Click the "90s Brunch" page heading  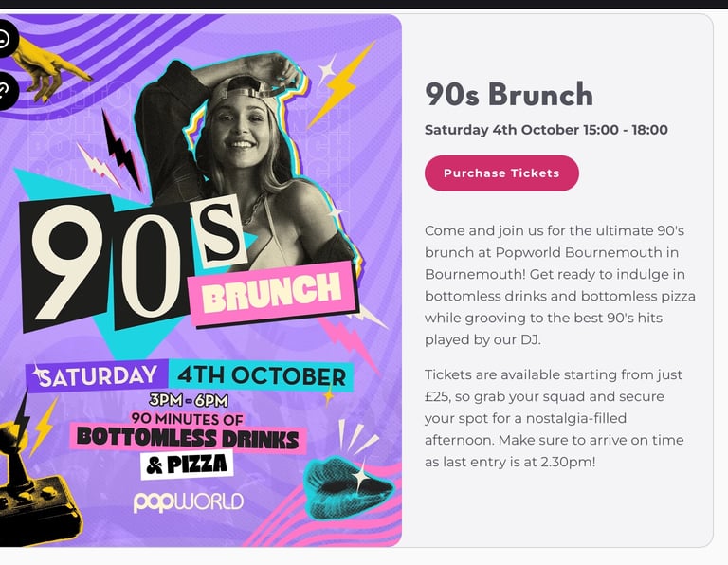(508, 95)
